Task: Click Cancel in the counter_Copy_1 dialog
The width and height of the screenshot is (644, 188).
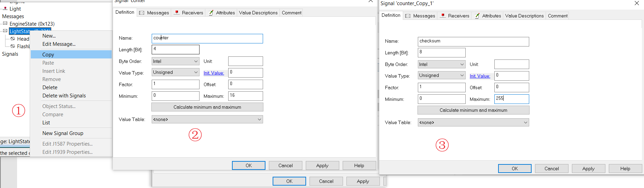Action: [552, 169]
